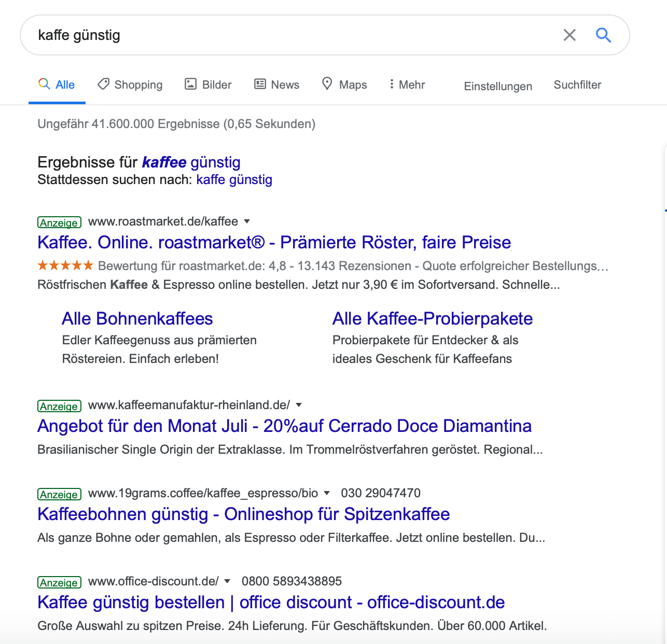Screen dimensions: 667x644
Task: Expand dropdown arrow next to roastmarket.de URL
Action: [247, 221]
